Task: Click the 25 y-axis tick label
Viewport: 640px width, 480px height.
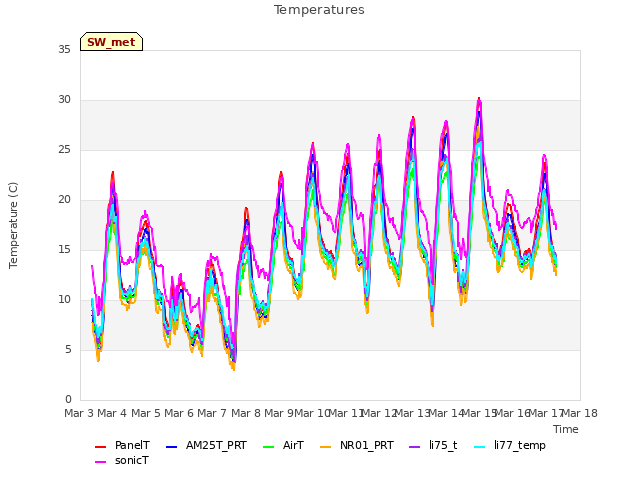Action: click(64, 150)
